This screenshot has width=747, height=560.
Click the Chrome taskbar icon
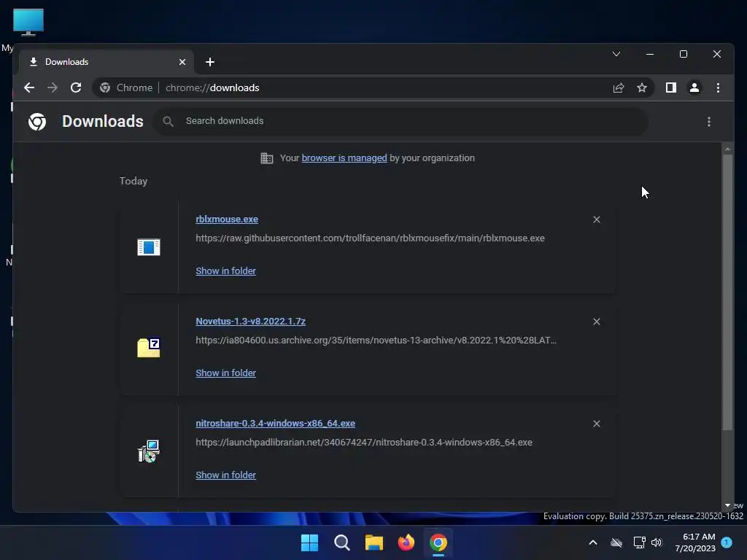point(438,542)
